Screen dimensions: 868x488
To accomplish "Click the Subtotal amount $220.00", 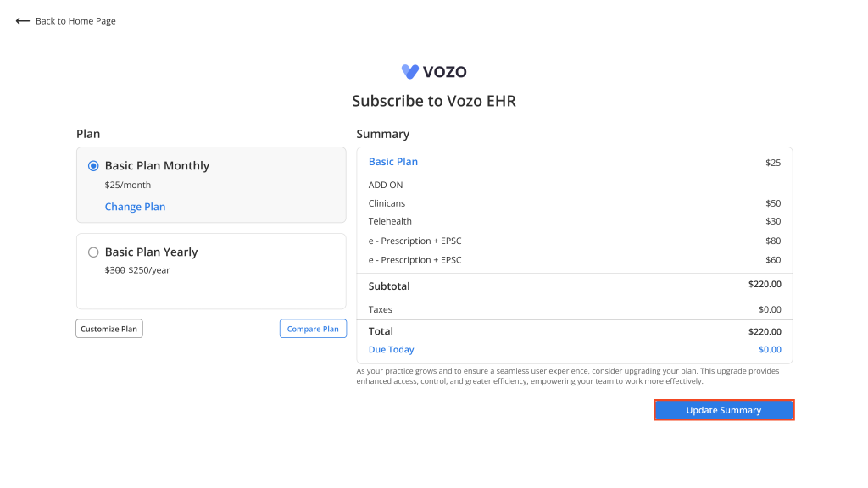I will (765, 285).
